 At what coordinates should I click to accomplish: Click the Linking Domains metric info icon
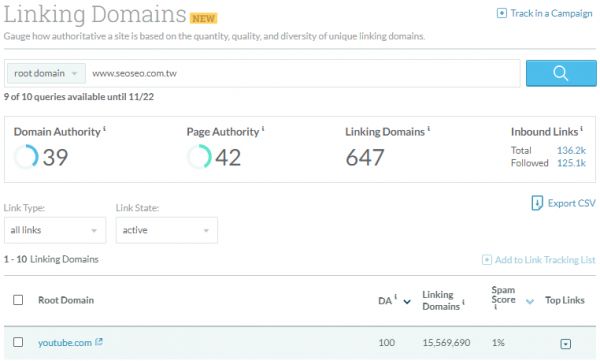click(x=429, y=129)
